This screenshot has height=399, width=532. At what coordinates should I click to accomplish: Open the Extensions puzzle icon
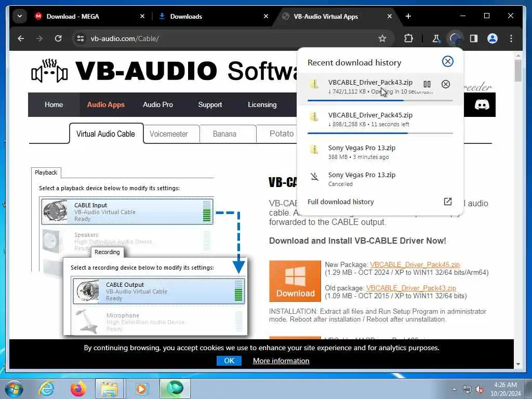(x=408, y=38)
